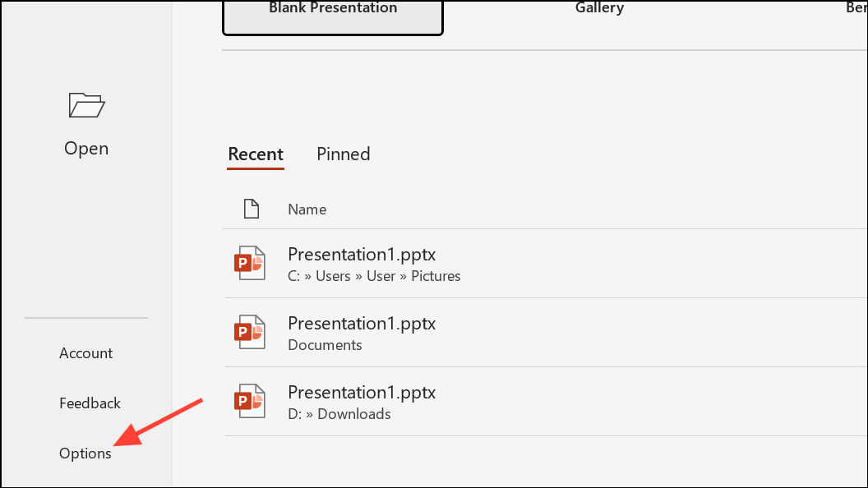Viewport: 868px width, 488px height.
Task: Open Presentation1.pptx in Users Pictures
Action: tap(545, 264)
